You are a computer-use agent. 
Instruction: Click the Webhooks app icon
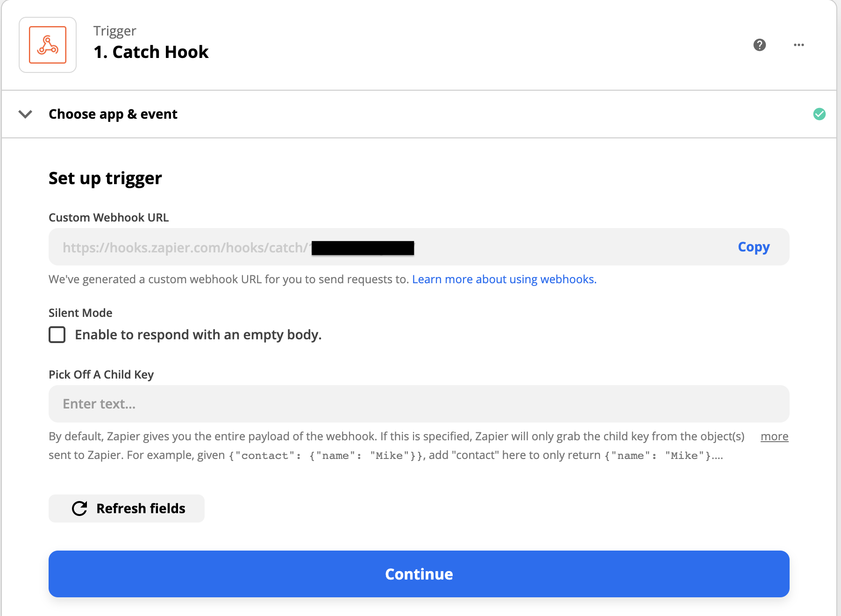(48, 45)
